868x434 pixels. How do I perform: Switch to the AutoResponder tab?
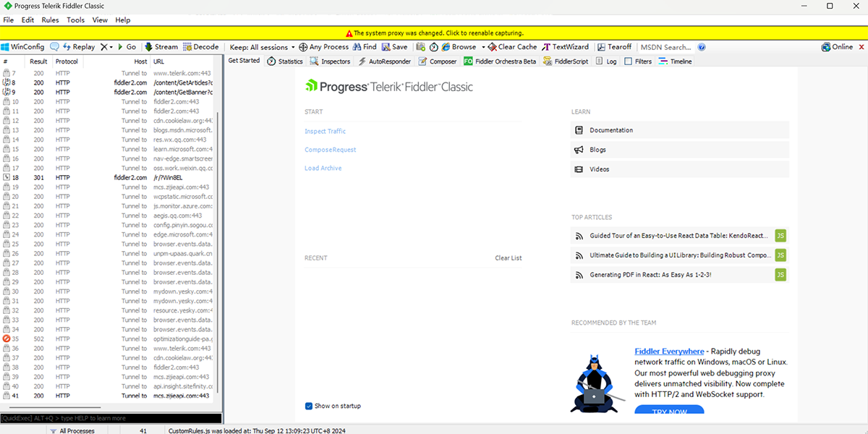pyautogui.click(x=385, y=61)
